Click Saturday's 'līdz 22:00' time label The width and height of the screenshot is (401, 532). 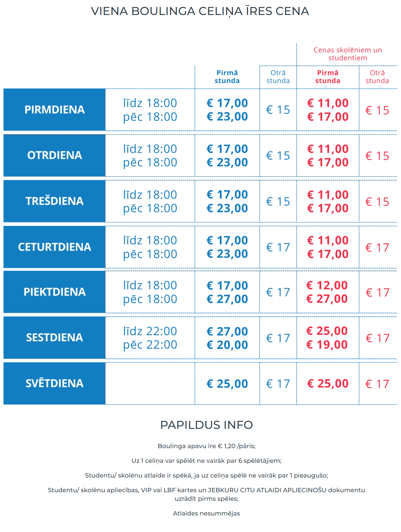(150, 331)
